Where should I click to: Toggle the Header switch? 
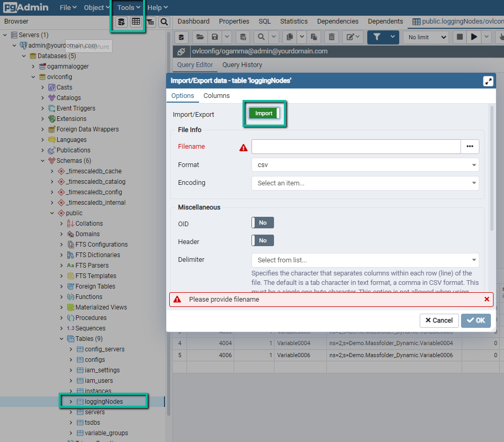coord(262,241)
